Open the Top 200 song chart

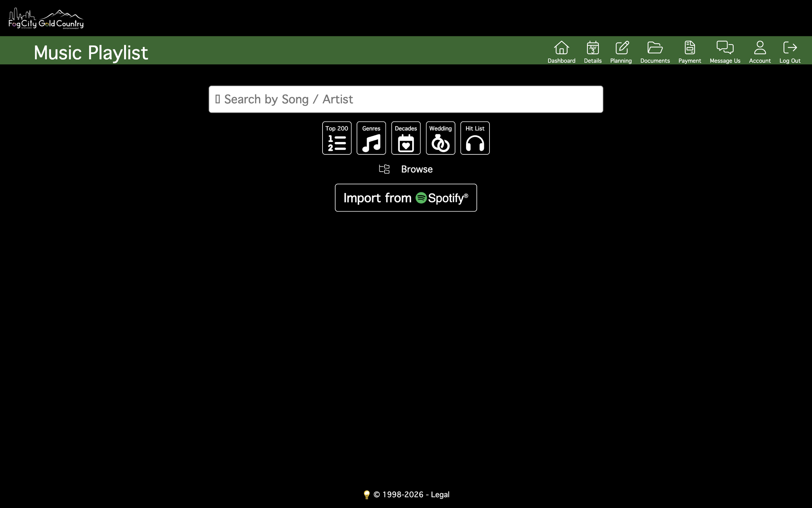[x=336, y=138]
